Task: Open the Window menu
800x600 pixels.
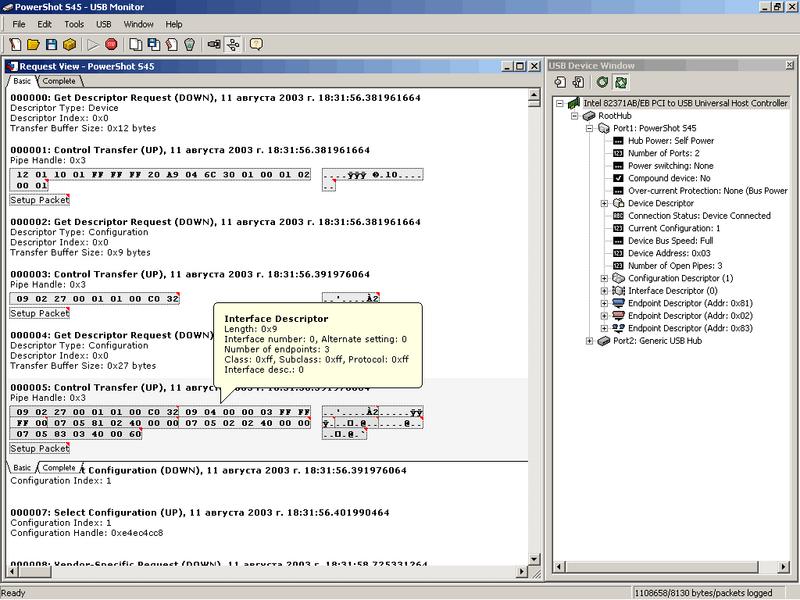Action: pos(138,24)
